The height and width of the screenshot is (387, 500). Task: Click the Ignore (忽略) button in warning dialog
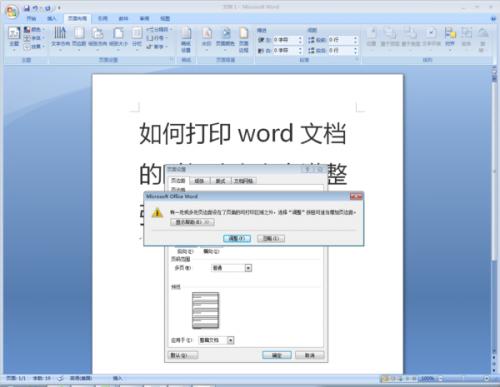(x=271, y=238)
